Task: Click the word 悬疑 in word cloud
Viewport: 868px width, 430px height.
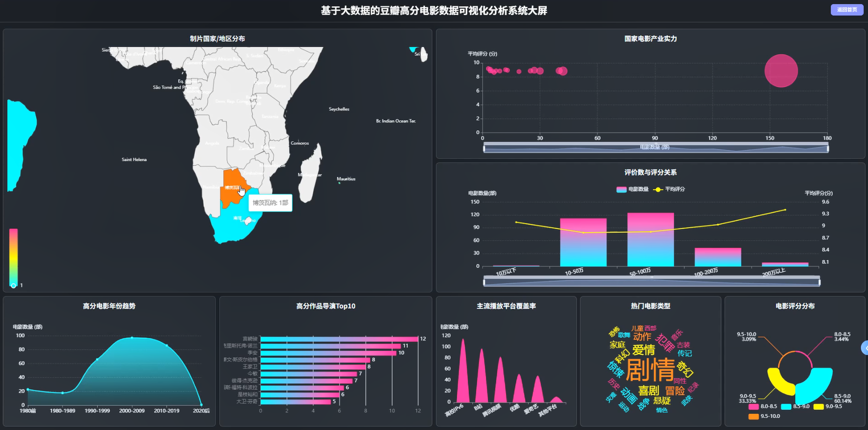Action: [x=662, y=401]
